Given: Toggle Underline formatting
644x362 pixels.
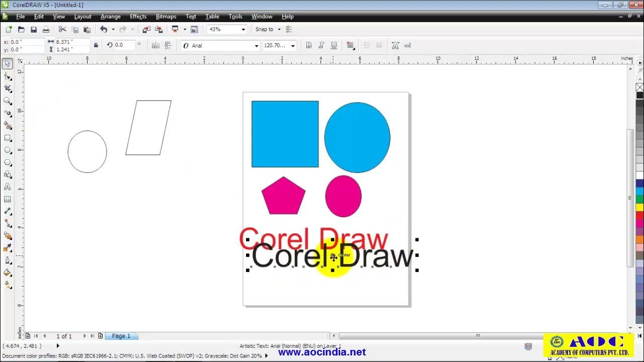Looking at the screenshot, I should (x=334, y=46).
